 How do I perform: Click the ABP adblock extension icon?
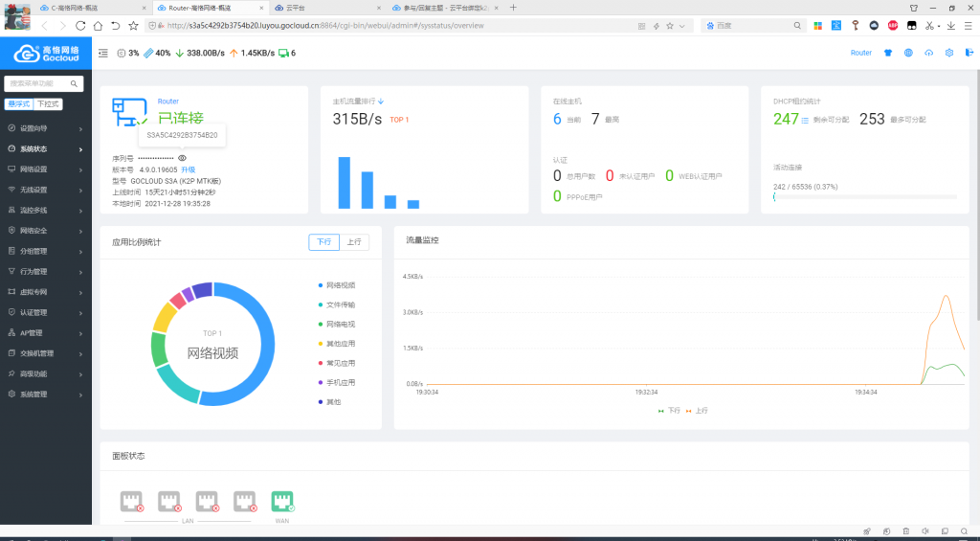[x=893, y=26]
